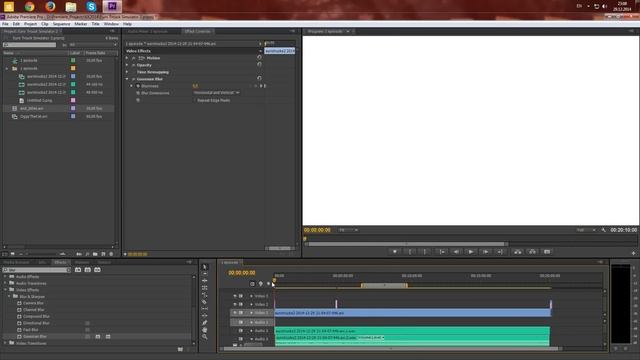The height and width of the screenshot is (360, 640).
Task: Collapse the Blur & Sharpen folder
Action: pos(9,296)
